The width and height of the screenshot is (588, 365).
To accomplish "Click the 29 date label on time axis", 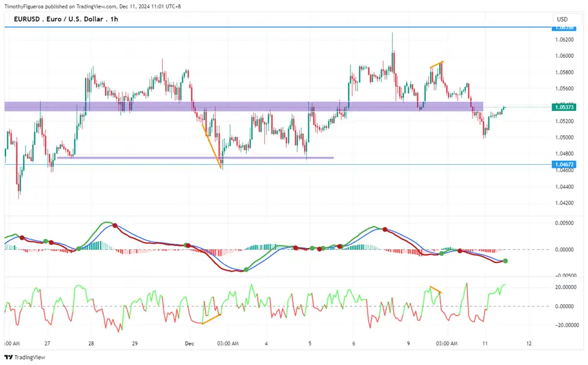I will (134, 343).
